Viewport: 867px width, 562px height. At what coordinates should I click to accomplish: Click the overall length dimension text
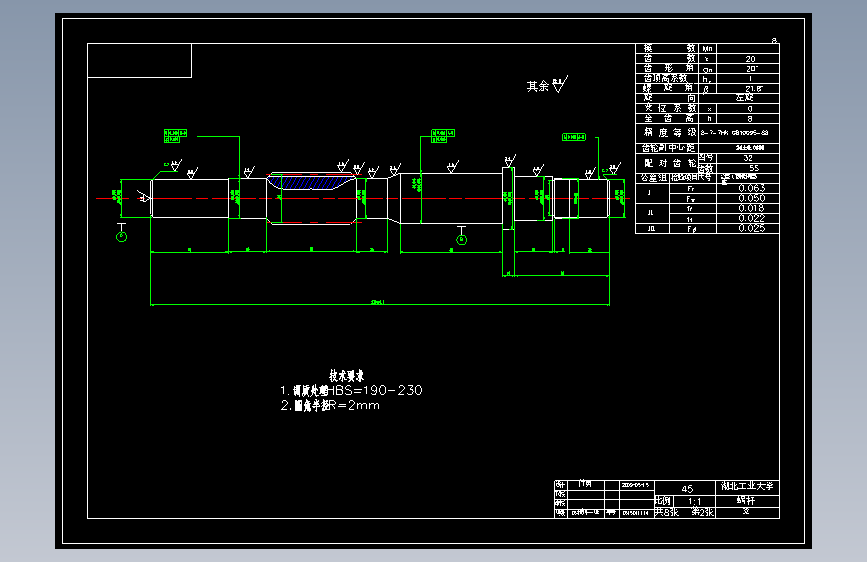pos(378,302)
